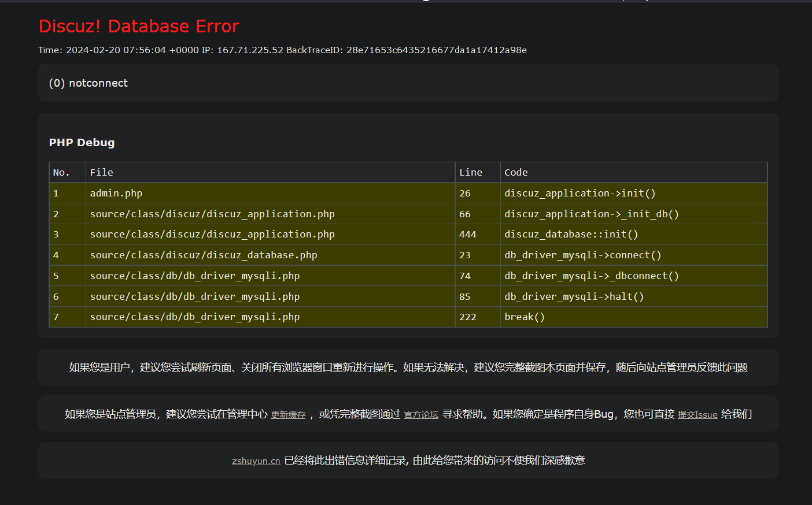This screenshot has height=505, width=812.
Task: Click the File column header
Action: (x=102, y=173)
